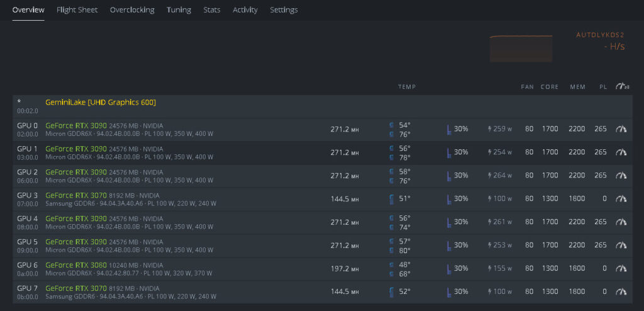The height and width of the screenshot is (311, 644).
Task: Switch to the Flight Sheet tab
Action: [77, 10]
